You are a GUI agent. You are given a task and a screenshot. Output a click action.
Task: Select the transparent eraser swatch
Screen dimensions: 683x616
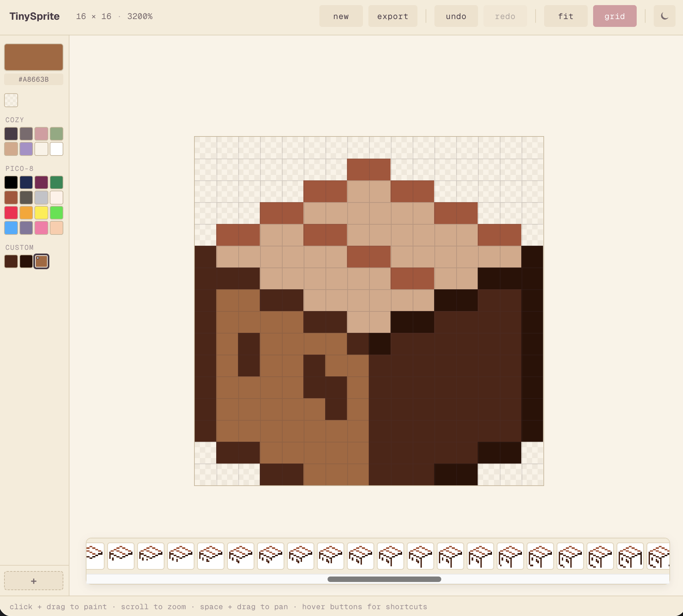tap(11, 100)
